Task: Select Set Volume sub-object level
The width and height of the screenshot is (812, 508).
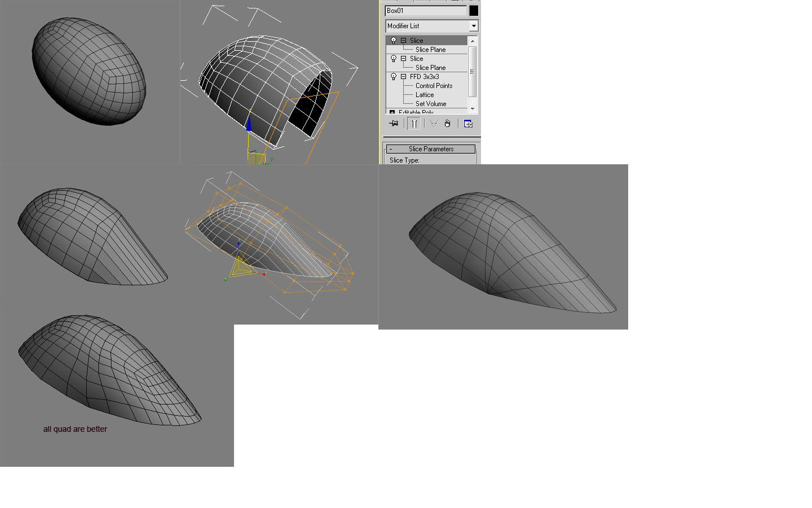Action: tap(431, 104)
